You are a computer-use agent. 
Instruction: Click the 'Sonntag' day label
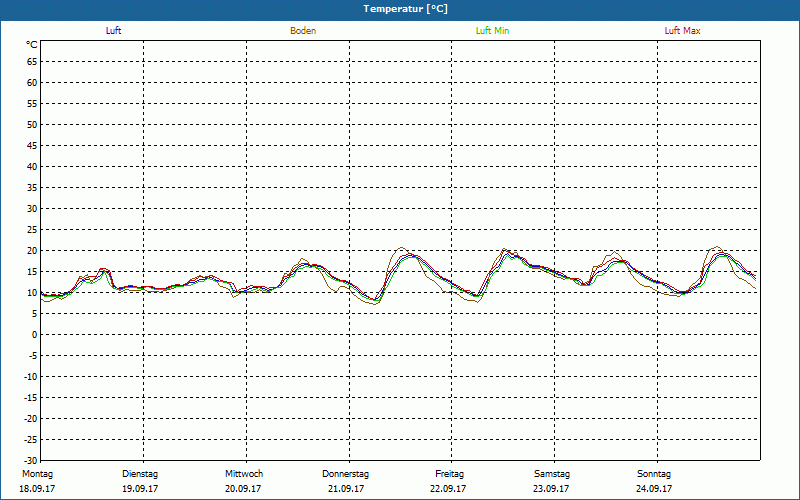tap(654, 474)
